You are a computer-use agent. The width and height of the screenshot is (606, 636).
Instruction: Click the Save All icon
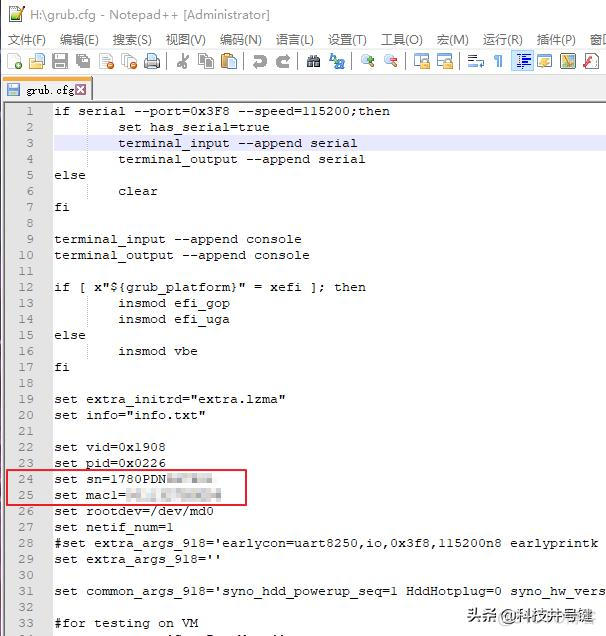point(83,61)
